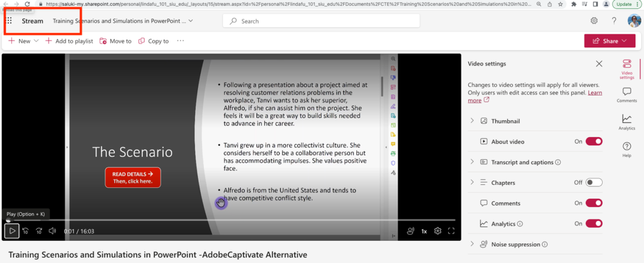
Task: Open the New menu in toolbar
Action: click(x=24, y=41)
